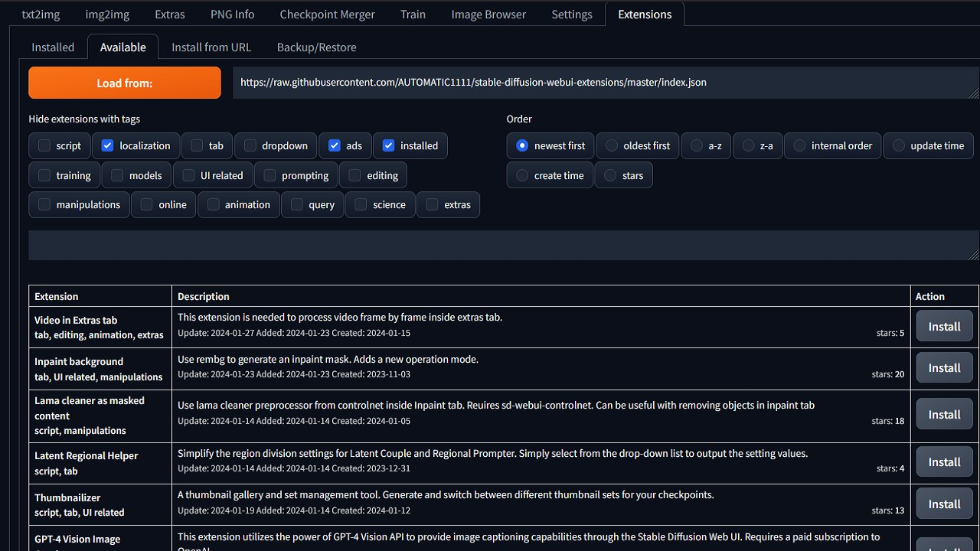
Task: Switch to the Installed extensions tab
Action: (x=53, y=47)
